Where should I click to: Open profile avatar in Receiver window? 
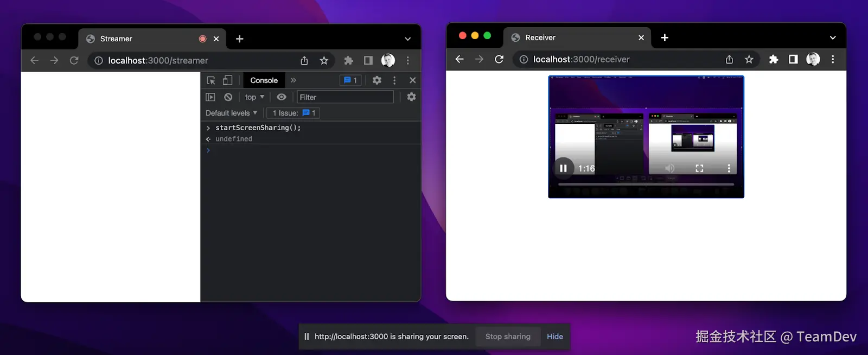pos(813,59)
